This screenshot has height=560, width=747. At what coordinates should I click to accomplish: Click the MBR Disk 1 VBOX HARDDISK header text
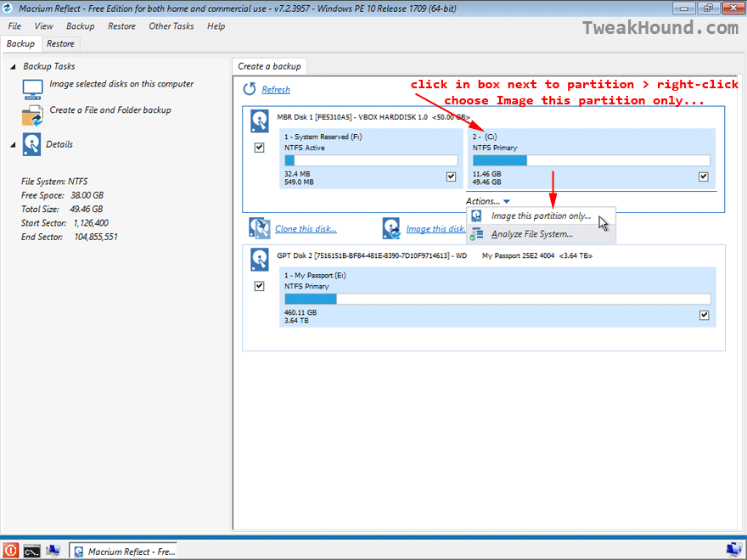coord(373,117)
